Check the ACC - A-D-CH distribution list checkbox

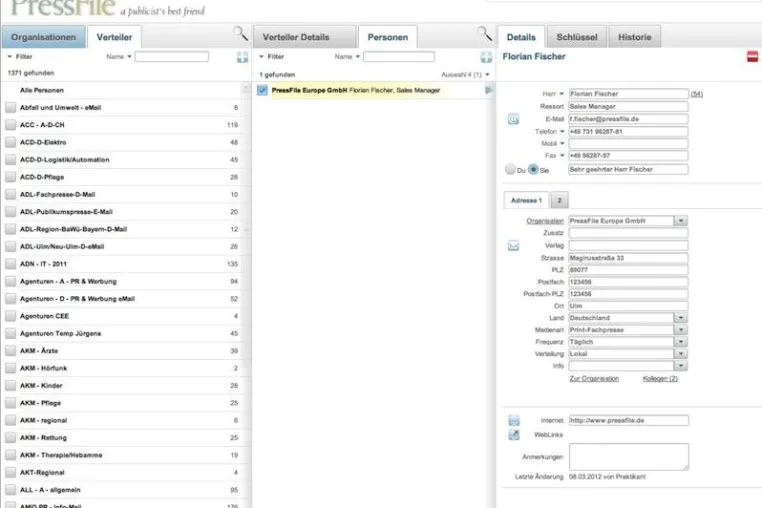11,125
